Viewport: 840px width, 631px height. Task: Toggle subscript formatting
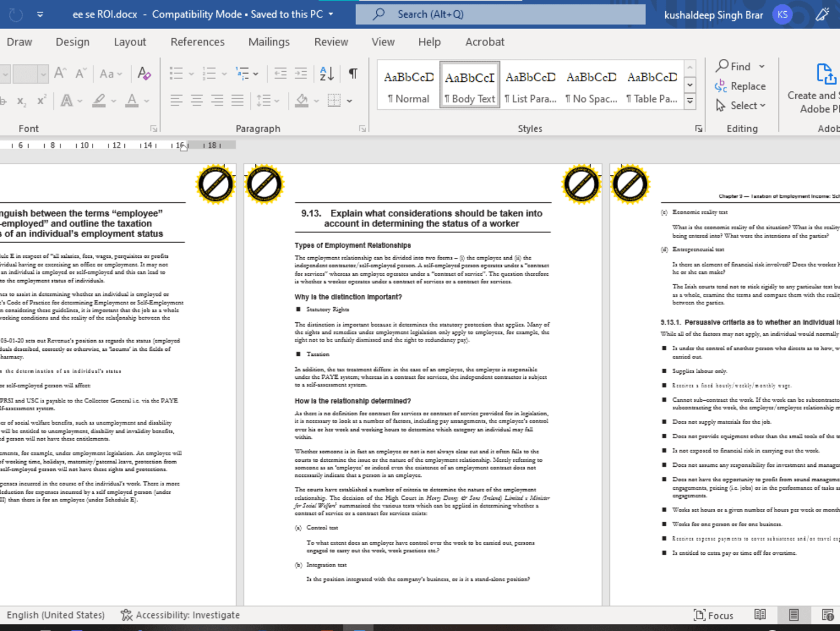tap(21, 101)
